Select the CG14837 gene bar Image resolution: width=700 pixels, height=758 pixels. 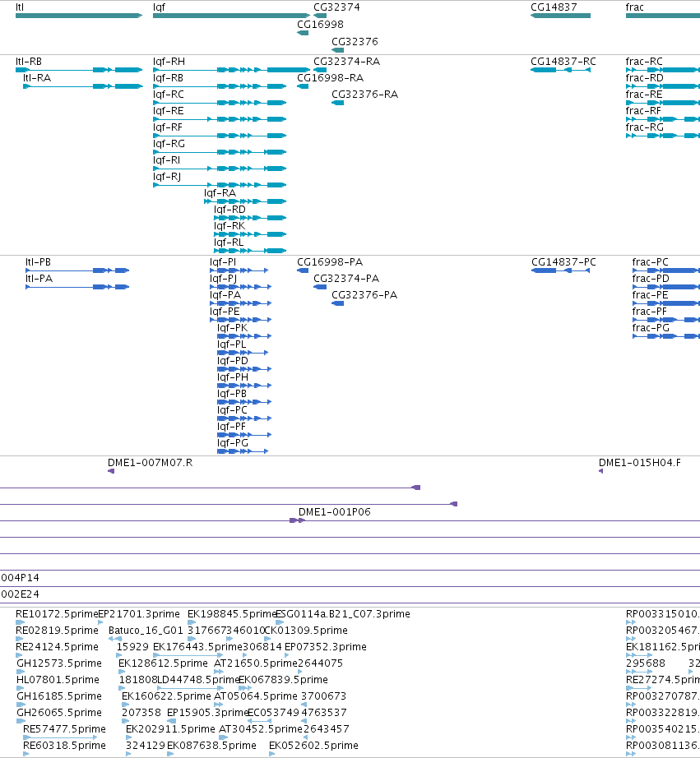[x=560, y=16]
